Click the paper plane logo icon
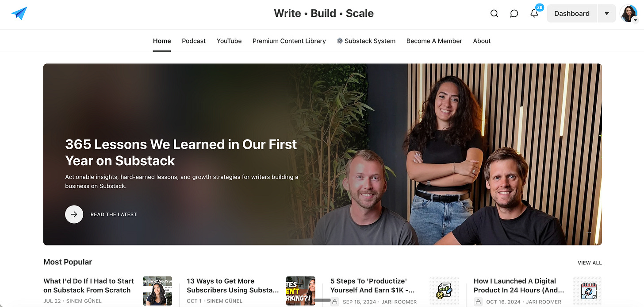Image resolution: width=644 pixels, height=307 pixels. (x=19, y=13)
